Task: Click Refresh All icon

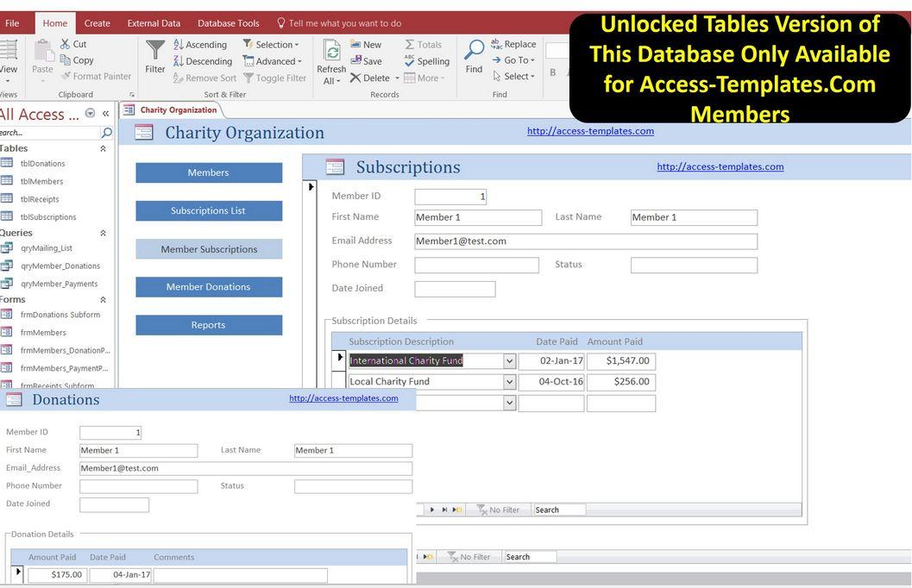Action: 331,53
